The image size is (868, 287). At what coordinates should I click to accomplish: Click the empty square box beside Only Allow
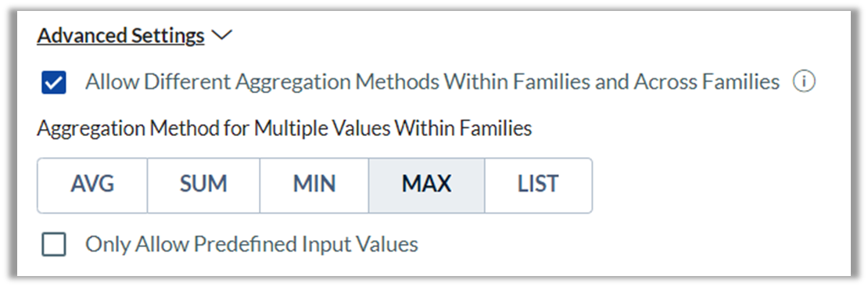coord(54,244)
